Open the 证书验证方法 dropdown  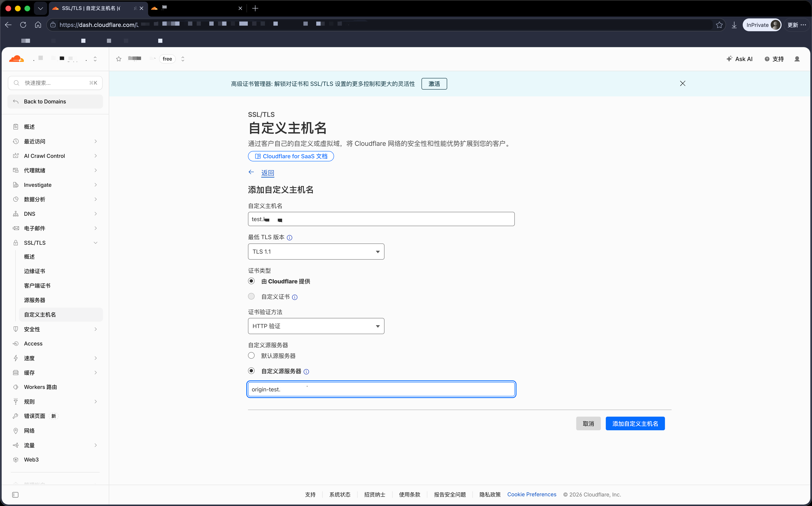(x=316, y=326)
